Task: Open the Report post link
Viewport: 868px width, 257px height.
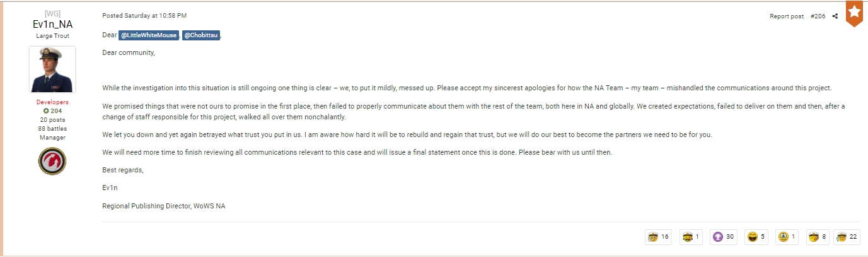Action: (787, 16)
